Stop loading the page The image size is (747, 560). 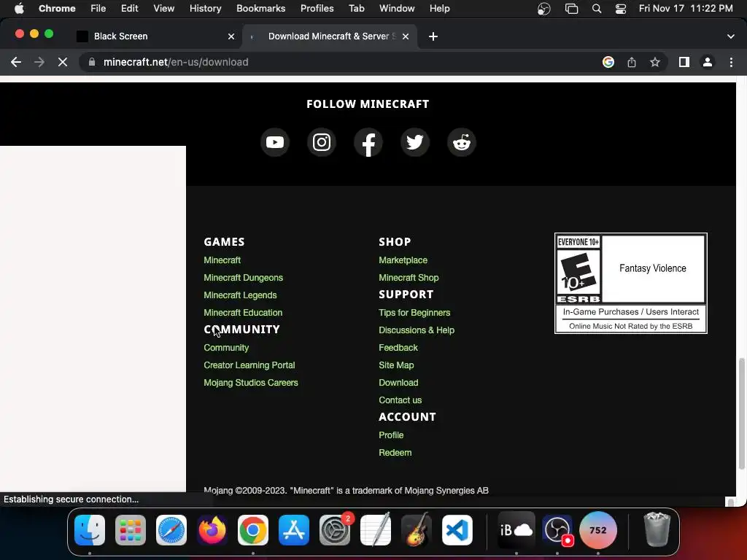click(63, 62)
